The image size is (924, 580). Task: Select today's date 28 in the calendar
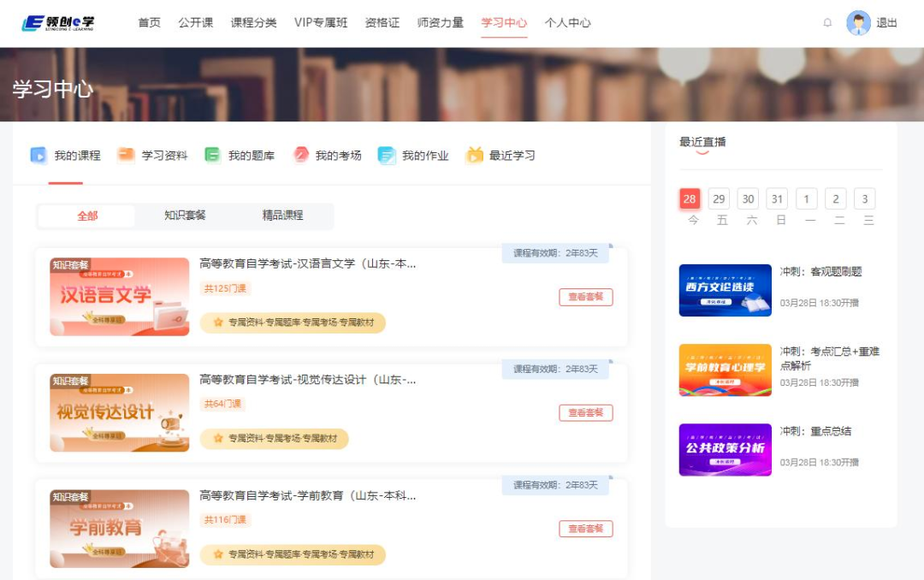690,198
